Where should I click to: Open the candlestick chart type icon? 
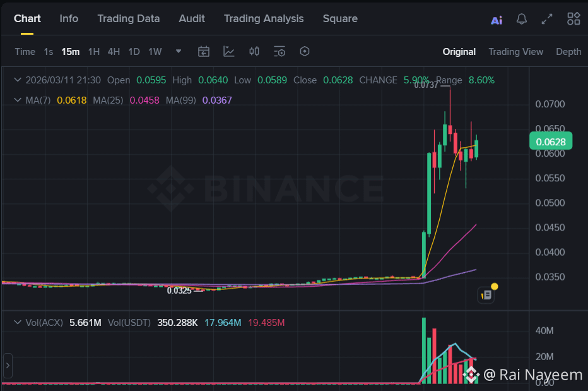254,51
